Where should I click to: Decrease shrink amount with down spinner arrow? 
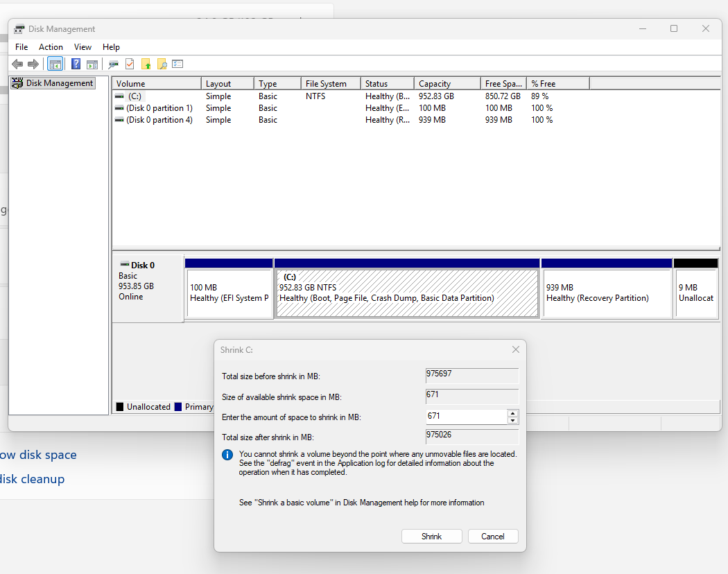tap(512, 420)
